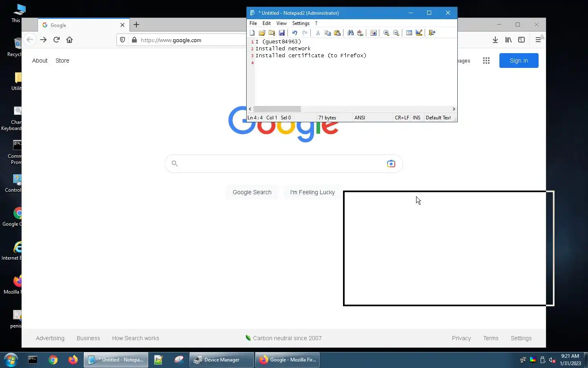The image size is (588, 368).
Task: Reload the Google page in Firefox
Action: click(56, 40)
